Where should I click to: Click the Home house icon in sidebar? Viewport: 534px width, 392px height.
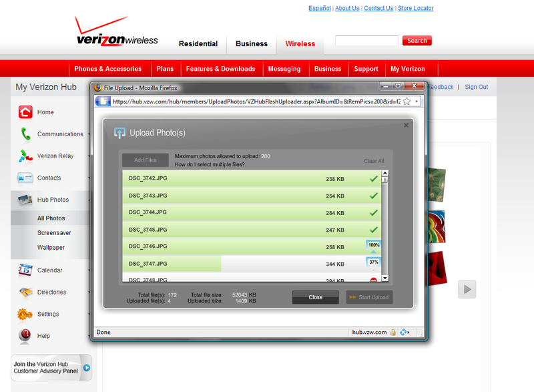(25, 112)
